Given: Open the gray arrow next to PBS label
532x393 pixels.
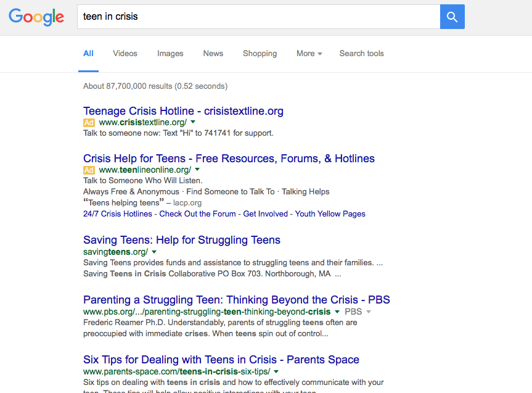Looking at the screenshot, I should pyautogui.click(x=369, y=312).
